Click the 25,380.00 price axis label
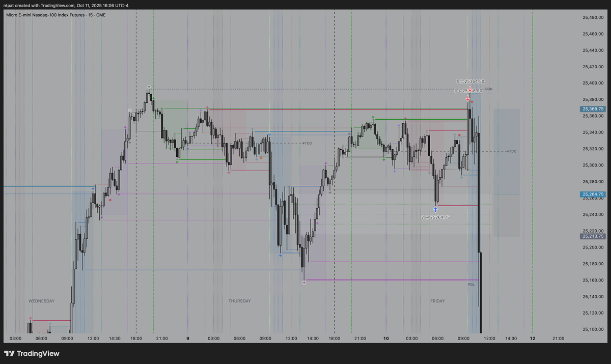Screen dimensions: 611x364 click(x=593, y=99)
